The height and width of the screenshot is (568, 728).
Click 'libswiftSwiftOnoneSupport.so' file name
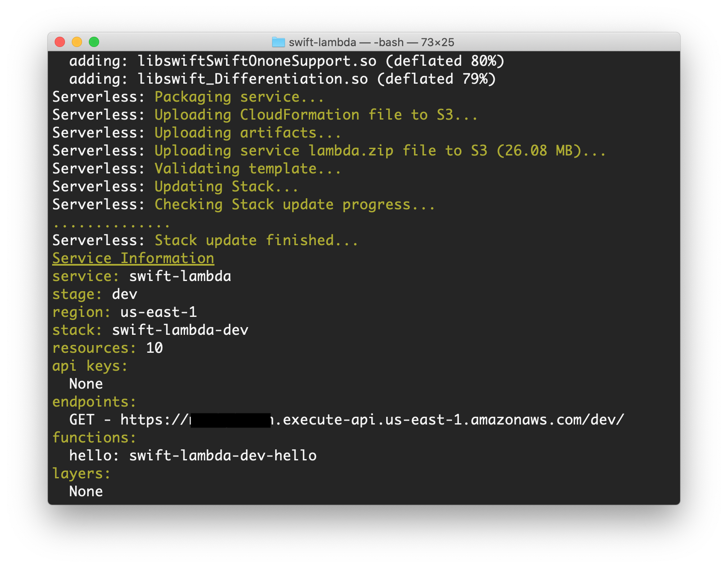point(257,61)
